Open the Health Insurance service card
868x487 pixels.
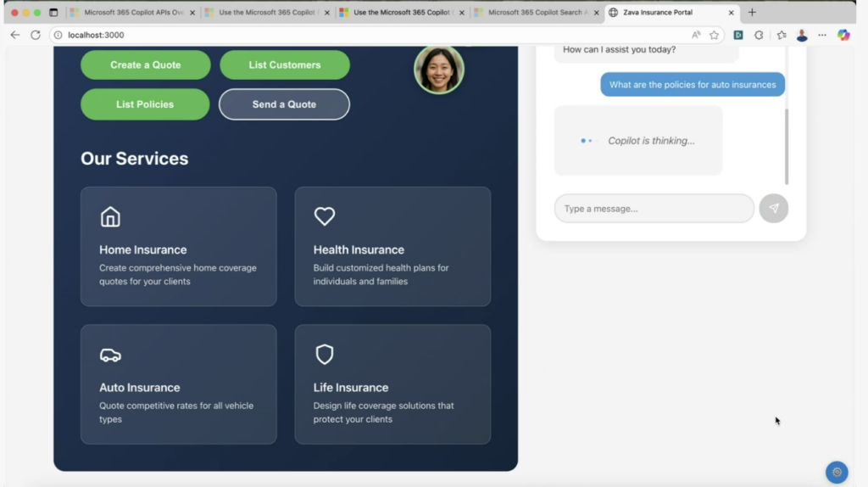click(x=392, y=246)
